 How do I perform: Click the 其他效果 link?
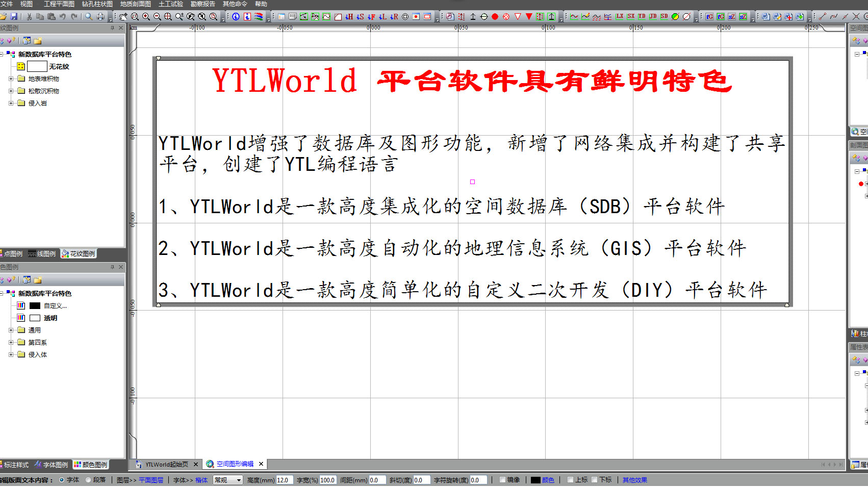point(635,480)
